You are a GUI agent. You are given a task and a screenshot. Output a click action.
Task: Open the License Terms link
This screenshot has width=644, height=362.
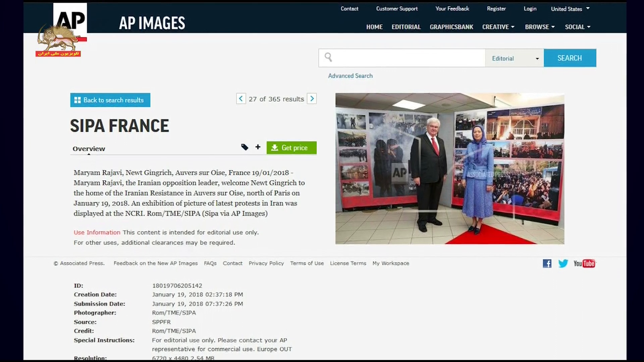tap(348, 263)
